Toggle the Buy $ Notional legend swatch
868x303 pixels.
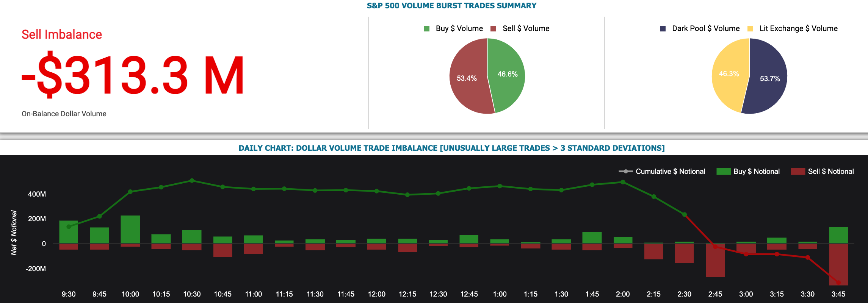pos(723,172)
